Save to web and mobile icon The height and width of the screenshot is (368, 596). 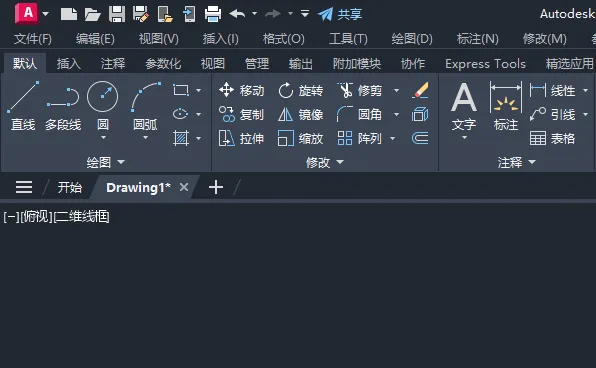click(x=189, y=14)
